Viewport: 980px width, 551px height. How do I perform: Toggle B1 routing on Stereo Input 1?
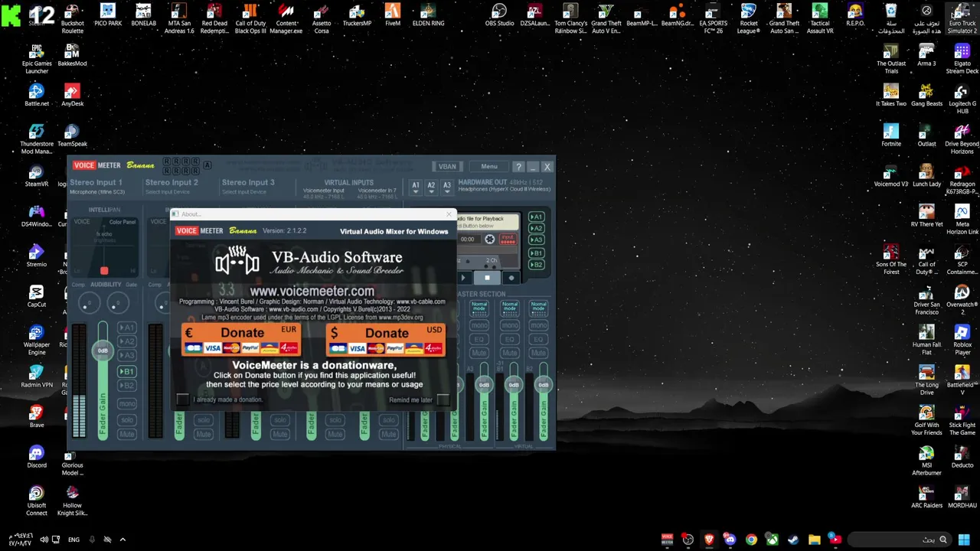point(126,371)
